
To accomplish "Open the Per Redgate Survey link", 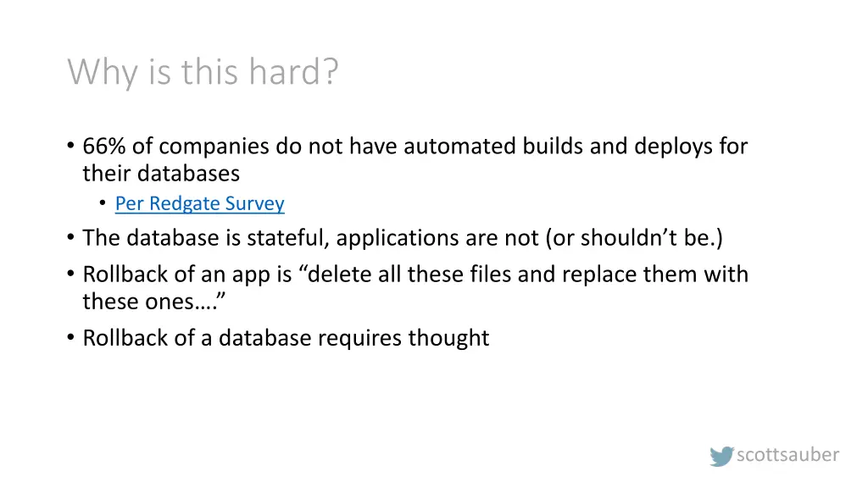I will (200, 203).
